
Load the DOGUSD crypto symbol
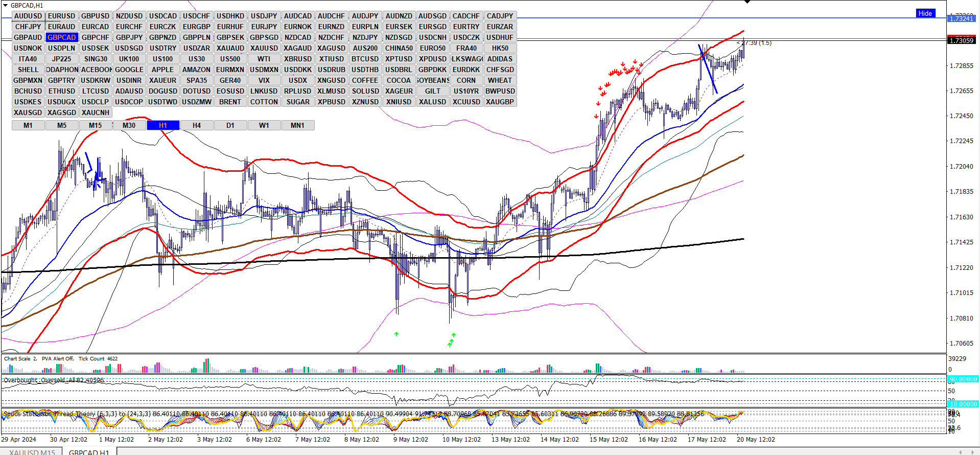pos(163,91)
